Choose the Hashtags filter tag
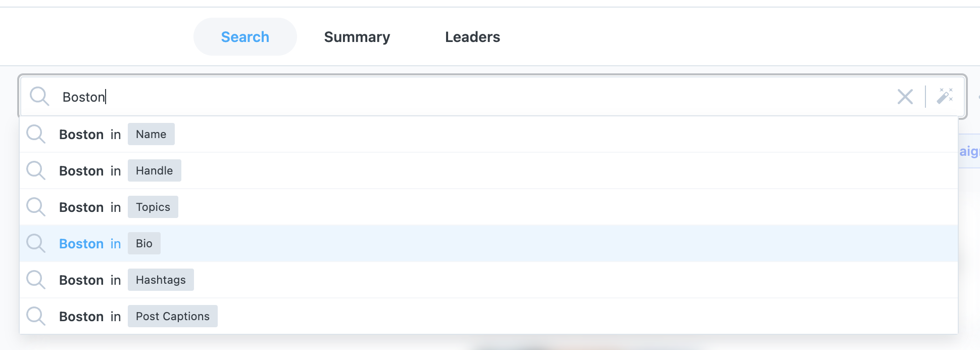 click(161, 280)
